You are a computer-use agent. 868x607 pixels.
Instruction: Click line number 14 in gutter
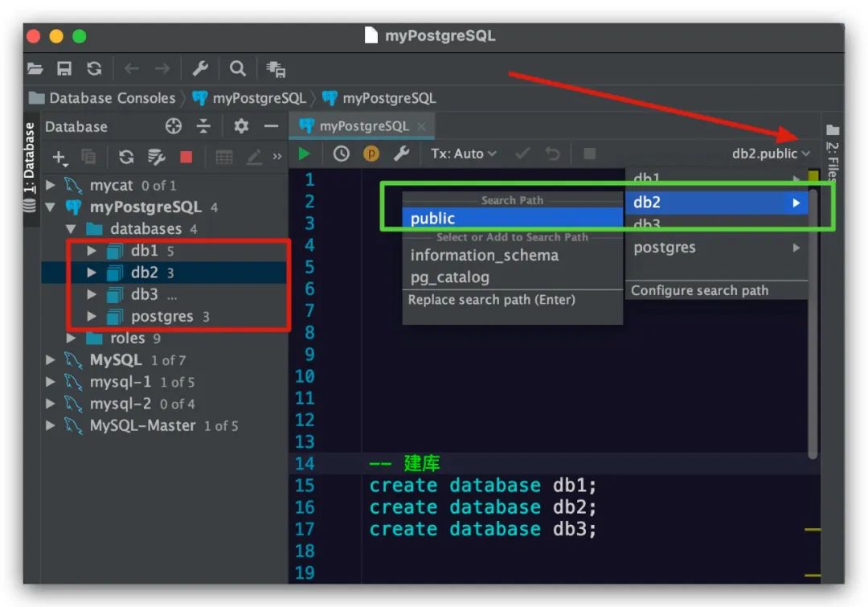(x=305, y=463)
